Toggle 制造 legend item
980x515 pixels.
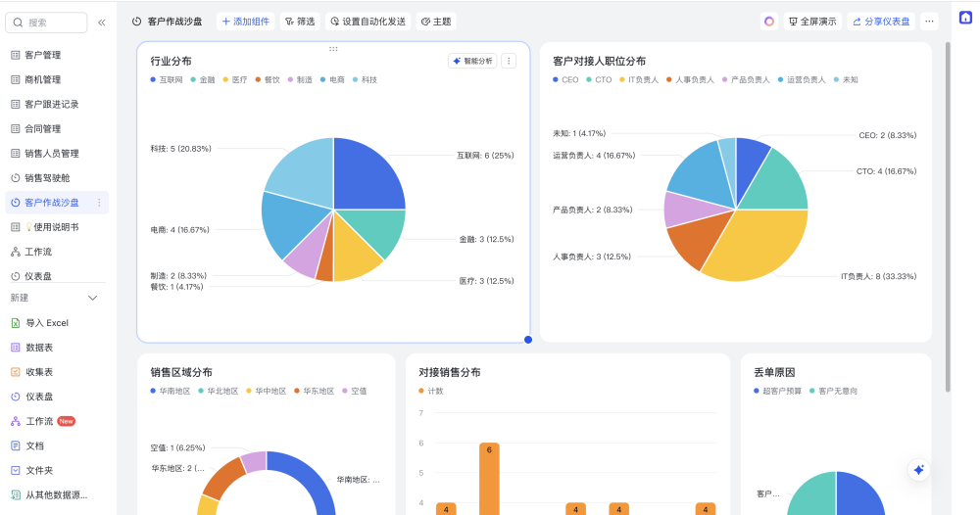tap(301, 80)
